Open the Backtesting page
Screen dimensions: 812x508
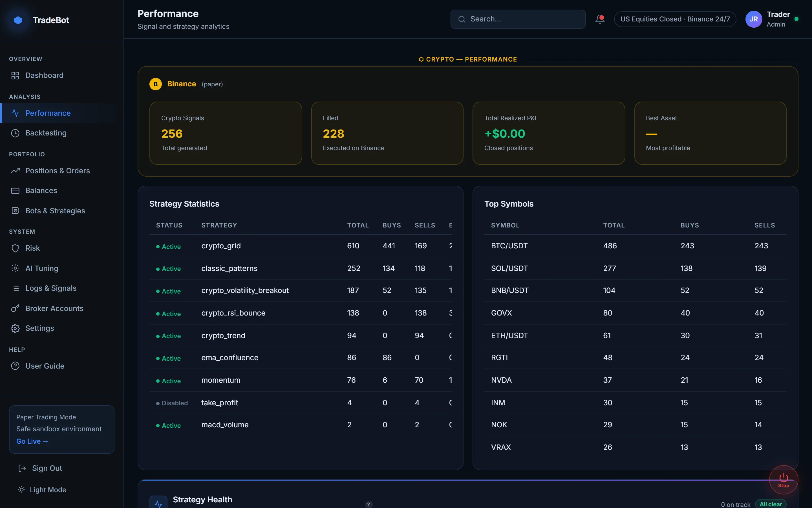62,133
